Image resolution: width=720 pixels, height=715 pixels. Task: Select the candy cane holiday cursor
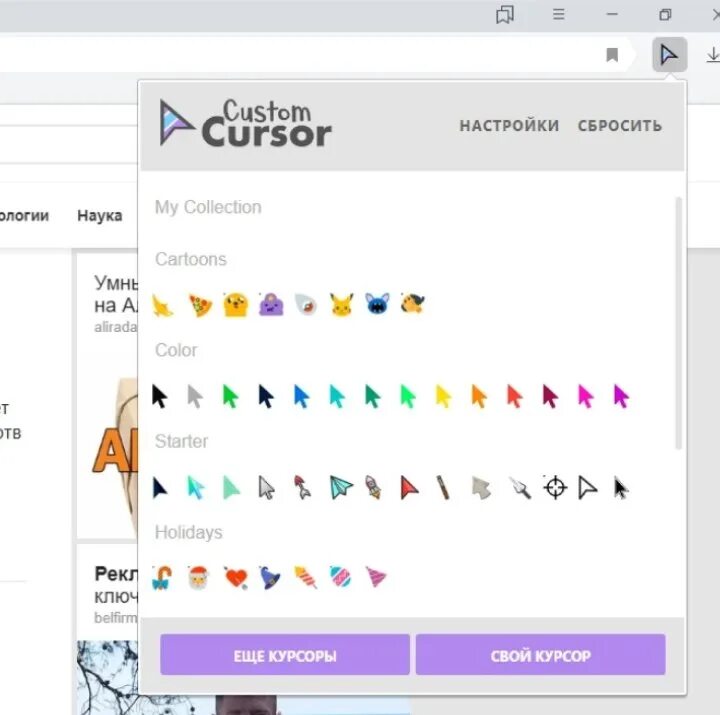[x=162, y=578]
